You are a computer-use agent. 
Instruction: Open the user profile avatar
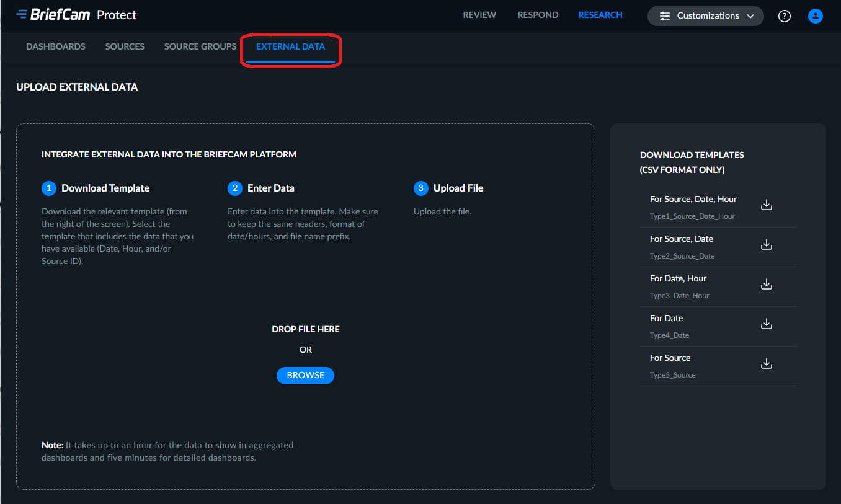(816, 16)
